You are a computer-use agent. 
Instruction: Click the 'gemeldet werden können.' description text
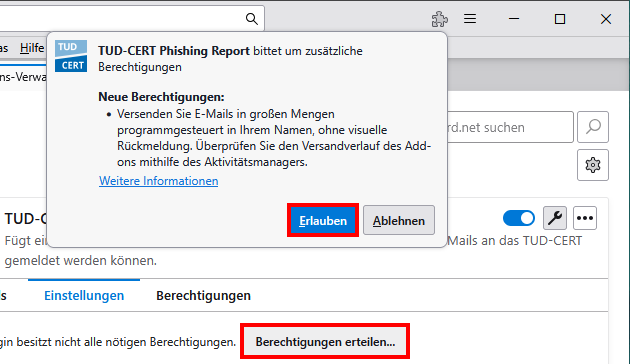(81, 260)
